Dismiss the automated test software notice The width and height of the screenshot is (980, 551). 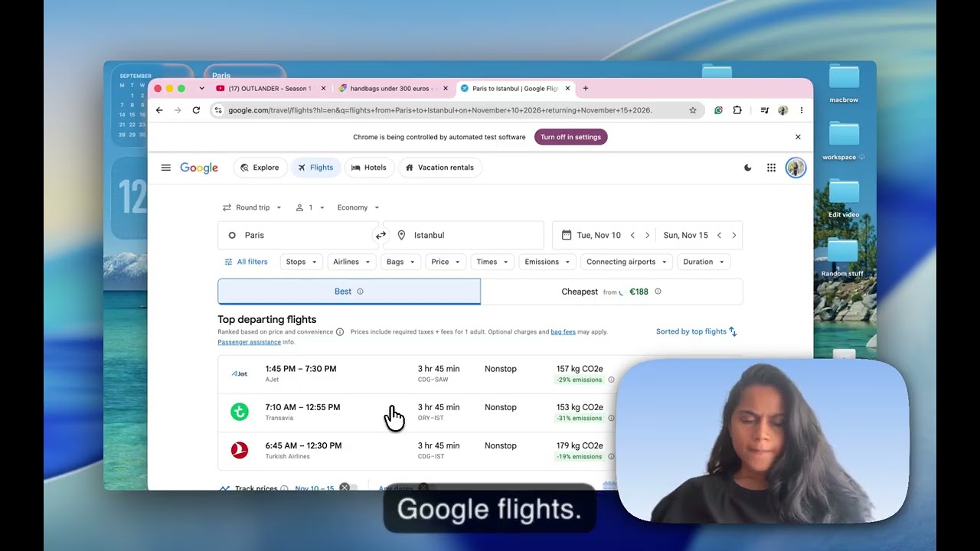798,137
